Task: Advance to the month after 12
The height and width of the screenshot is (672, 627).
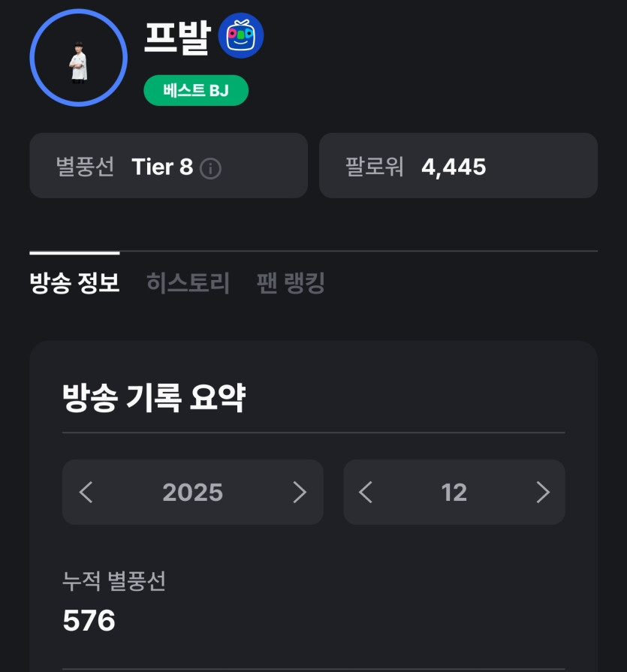Action: pos(543,493)
